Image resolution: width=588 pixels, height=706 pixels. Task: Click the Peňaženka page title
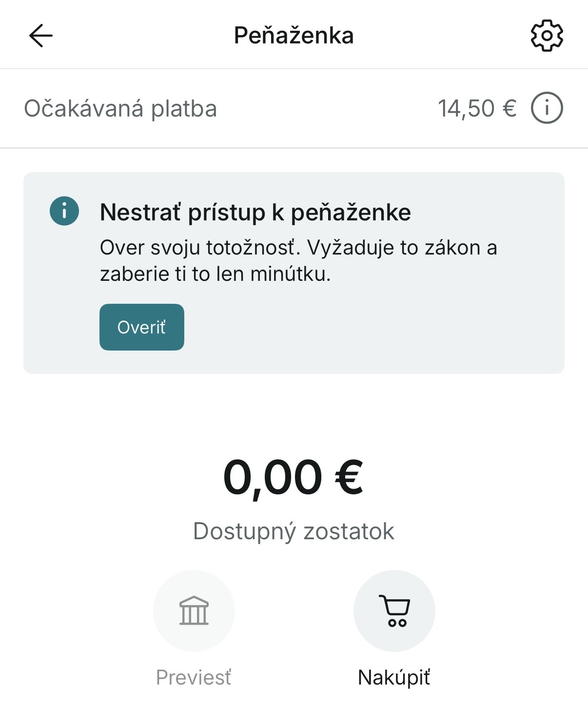pyautogui.click(x=294, y=36)
